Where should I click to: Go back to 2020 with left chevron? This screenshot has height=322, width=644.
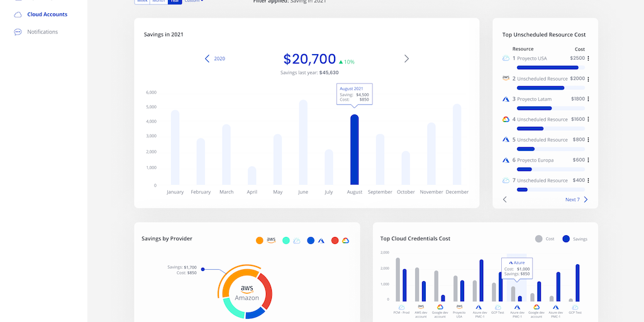[208, 58]
